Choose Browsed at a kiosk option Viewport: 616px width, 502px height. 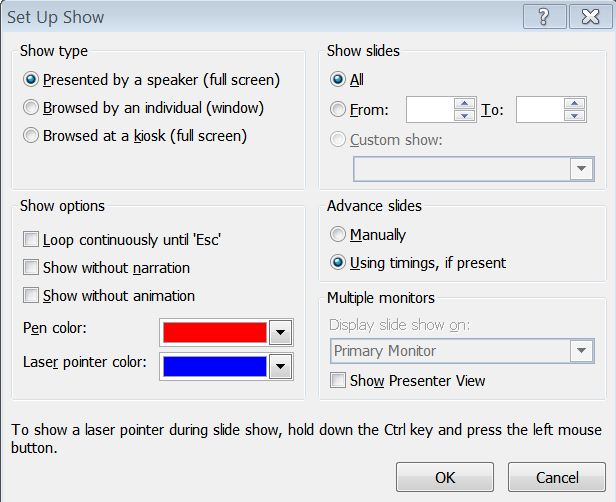(32, 135)
